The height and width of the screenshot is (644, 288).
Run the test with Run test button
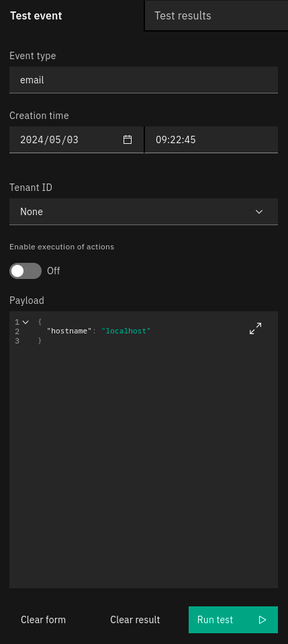233,620
